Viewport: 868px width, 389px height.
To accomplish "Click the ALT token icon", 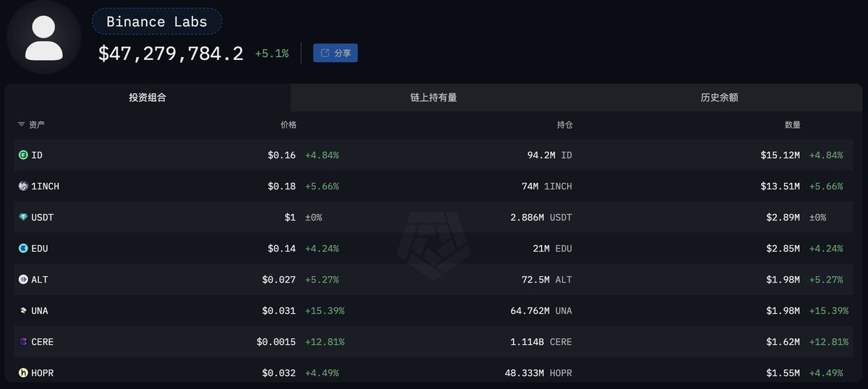I will point(23,279).
